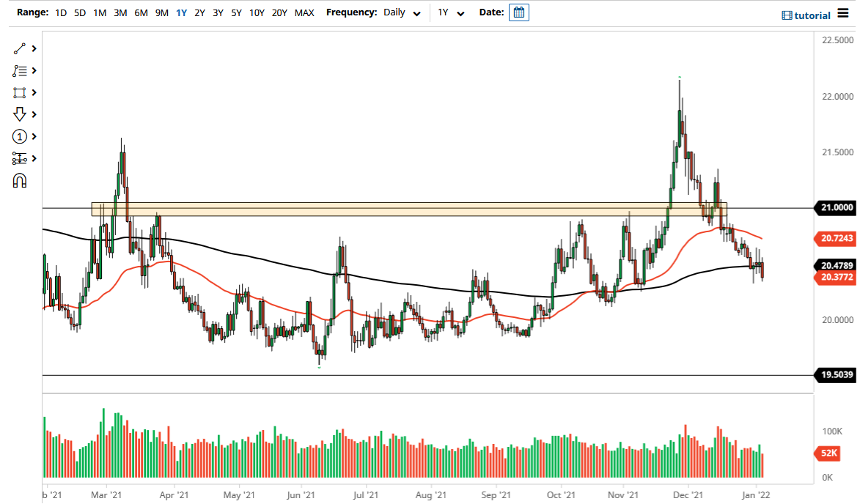This screenshot has height=504, width=860.
Task: Switch the range to 5D
Action: pos(80,12)
